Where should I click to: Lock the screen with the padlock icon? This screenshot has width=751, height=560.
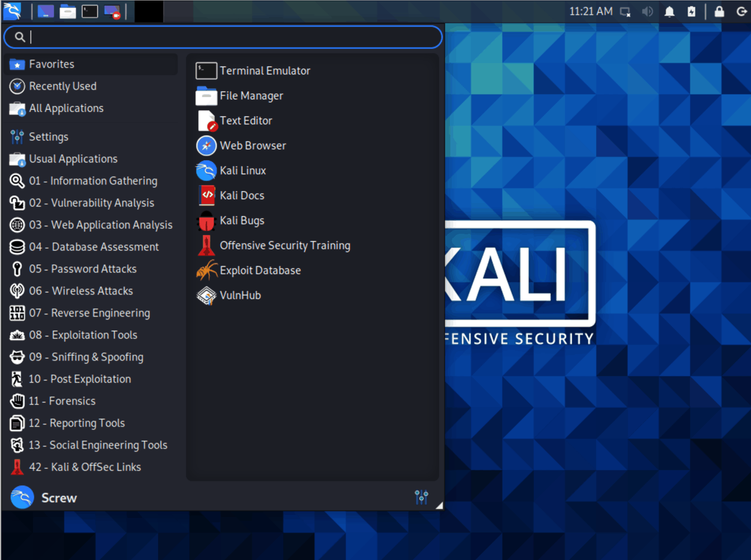(720, 11)
